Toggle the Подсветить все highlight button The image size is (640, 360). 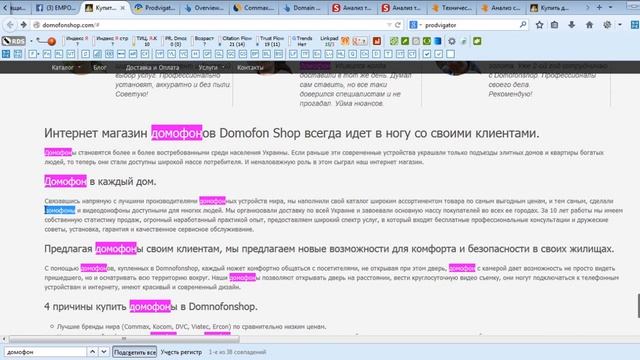[135, 352]
